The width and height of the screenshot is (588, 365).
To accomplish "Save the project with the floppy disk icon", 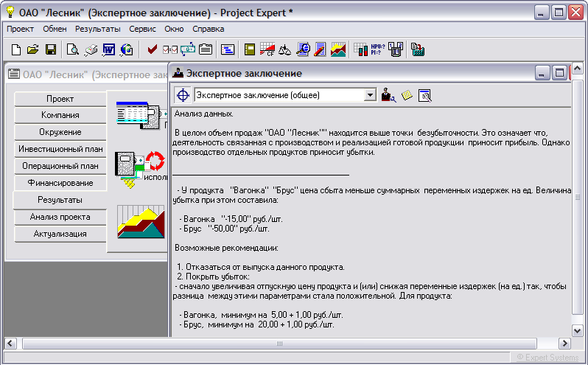I will [51, 49].
